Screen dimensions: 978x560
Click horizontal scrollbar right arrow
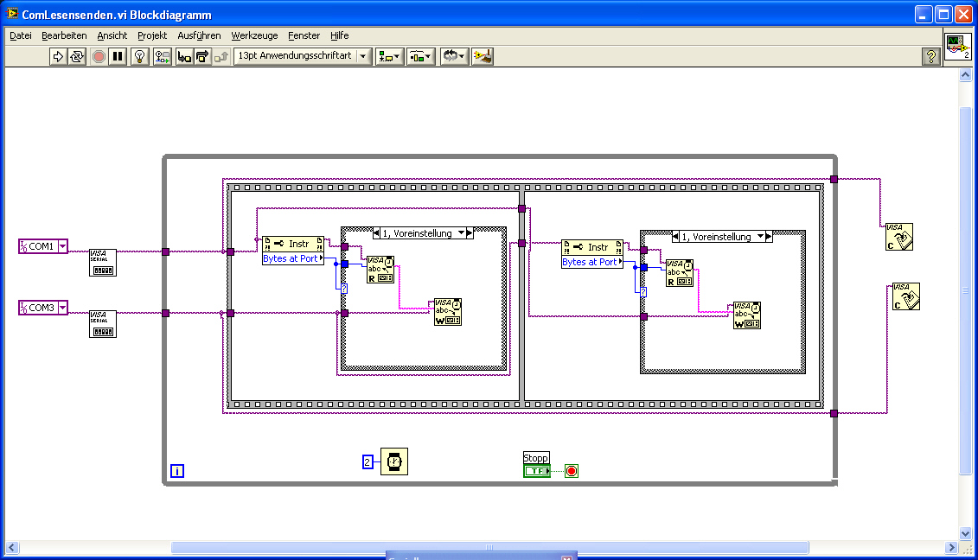(952, 548)
